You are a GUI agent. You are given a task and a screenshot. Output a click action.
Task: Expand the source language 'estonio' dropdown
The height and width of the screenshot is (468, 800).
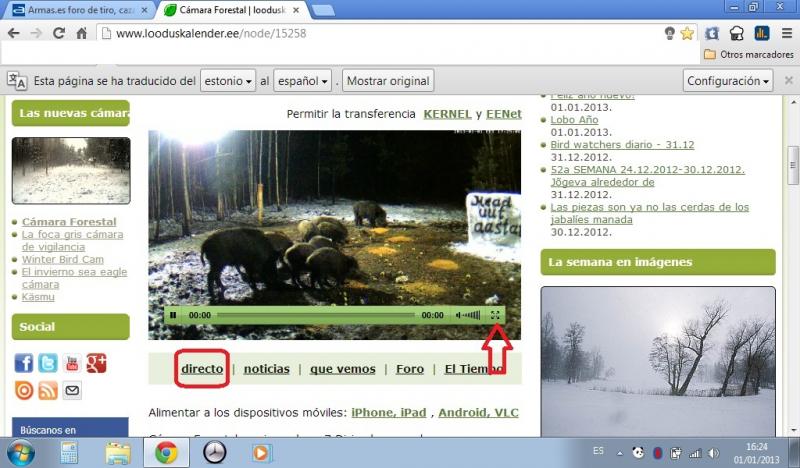[228, 80]
